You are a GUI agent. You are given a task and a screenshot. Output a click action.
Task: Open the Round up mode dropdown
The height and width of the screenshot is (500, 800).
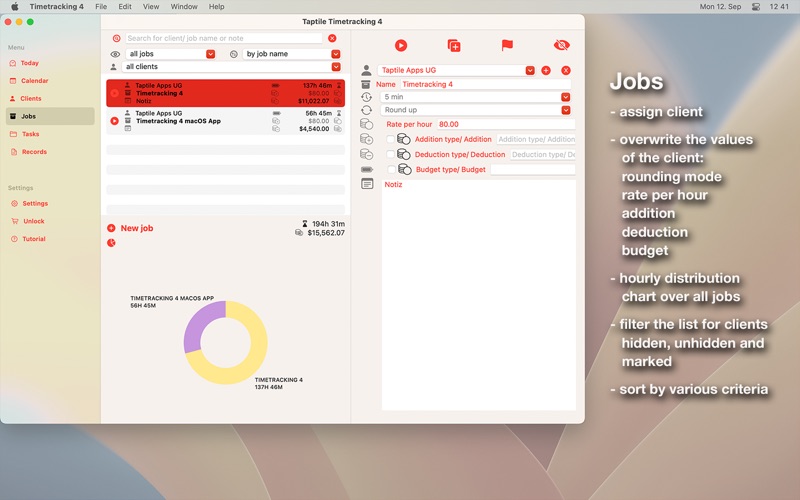coord(565,110)
